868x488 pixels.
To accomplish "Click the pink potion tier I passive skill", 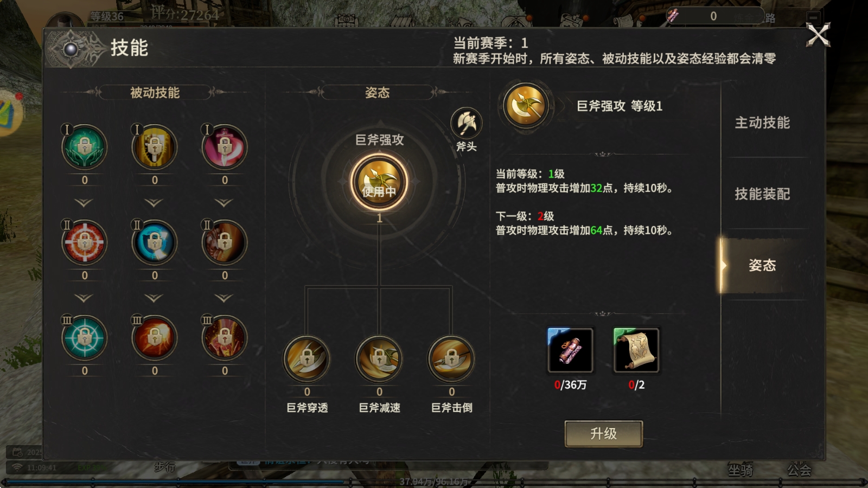I will click(225, 147).
